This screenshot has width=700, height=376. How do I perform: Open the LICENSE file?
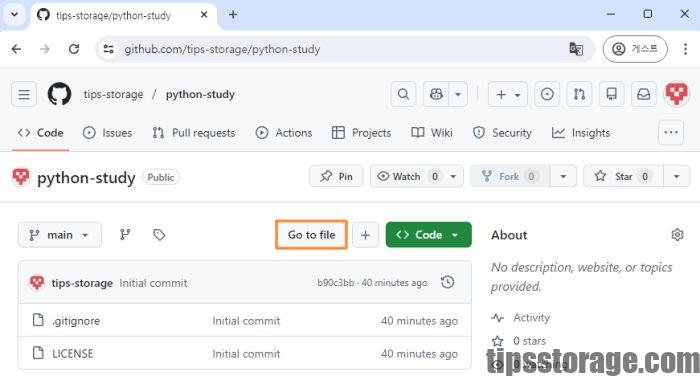pos(73,354)
